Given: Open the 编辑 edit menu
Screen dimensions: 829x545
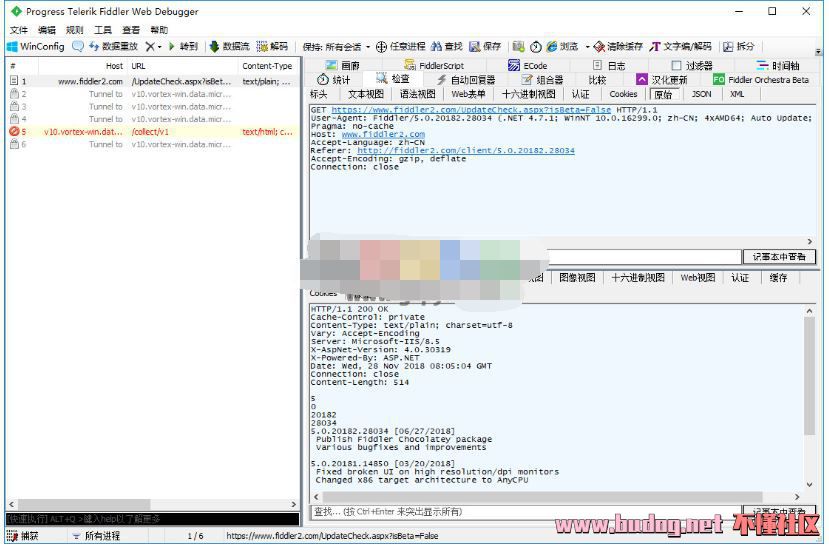Looking at the screenshot, I should coord(47,30).
